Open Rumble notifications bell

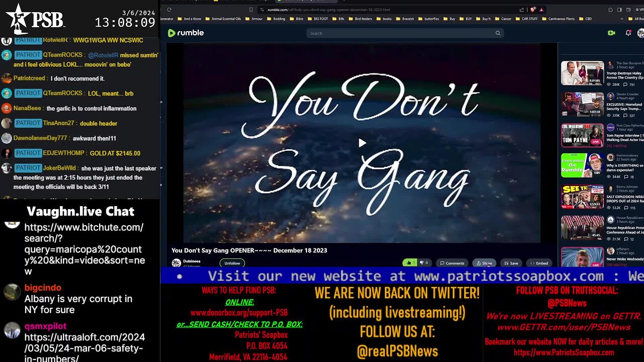628,33
